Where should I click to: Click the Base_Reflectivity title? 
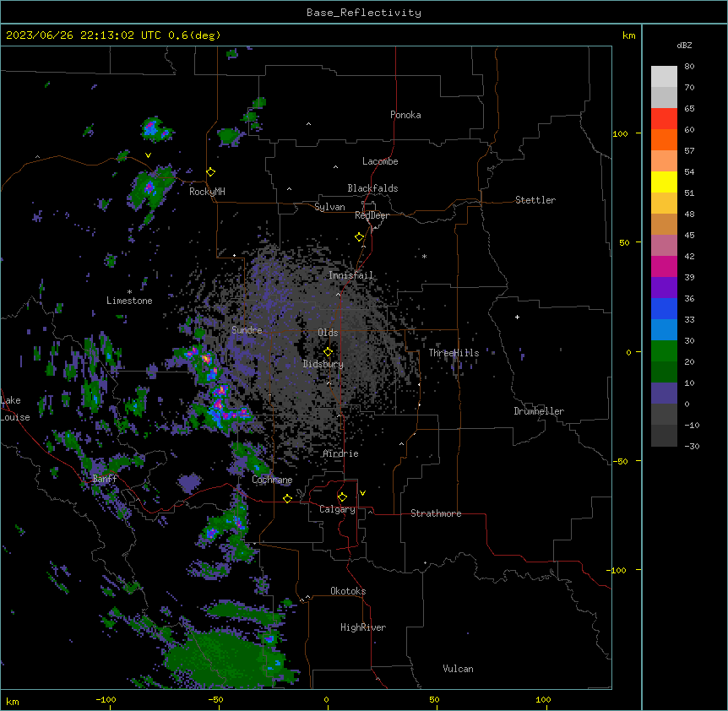point(364,13)
